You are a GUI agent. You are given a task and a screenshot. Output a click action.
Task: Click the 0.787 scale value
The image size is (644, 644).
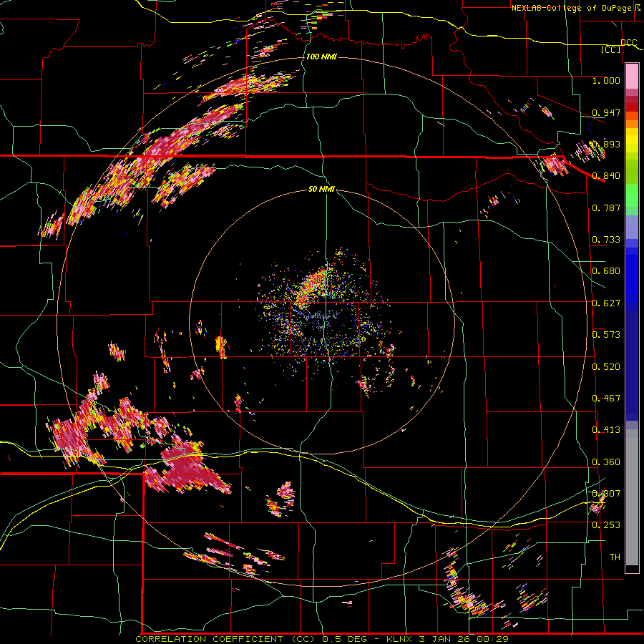[606, 208]
